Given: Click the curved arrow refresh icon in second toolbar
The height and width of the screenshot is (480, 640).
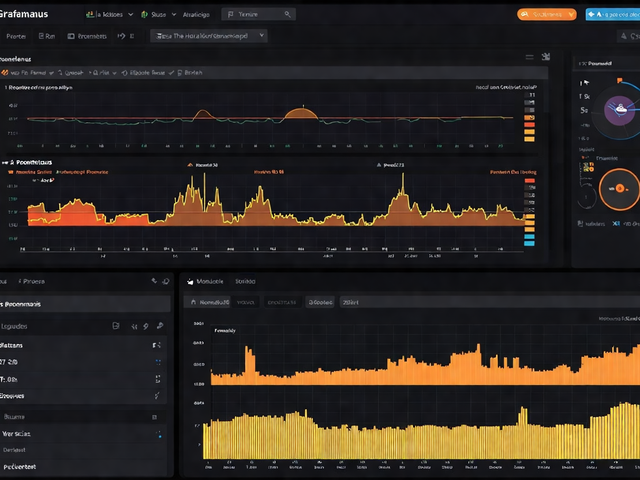Looking at the screenshot, I should 121,36.
